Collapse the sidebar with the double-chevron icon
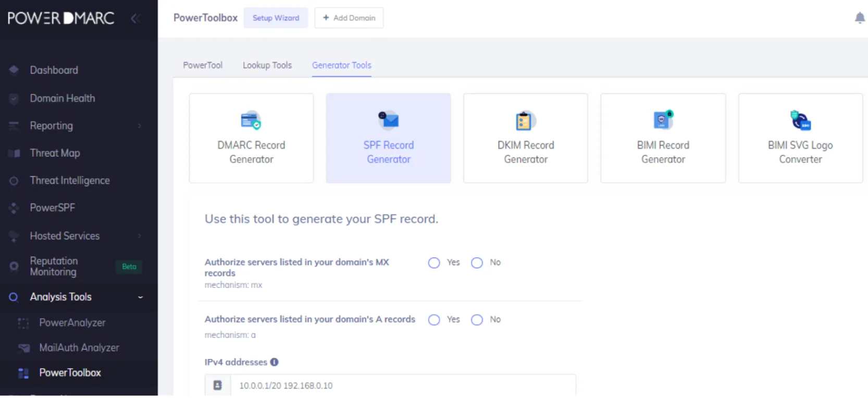 [135, 19]
